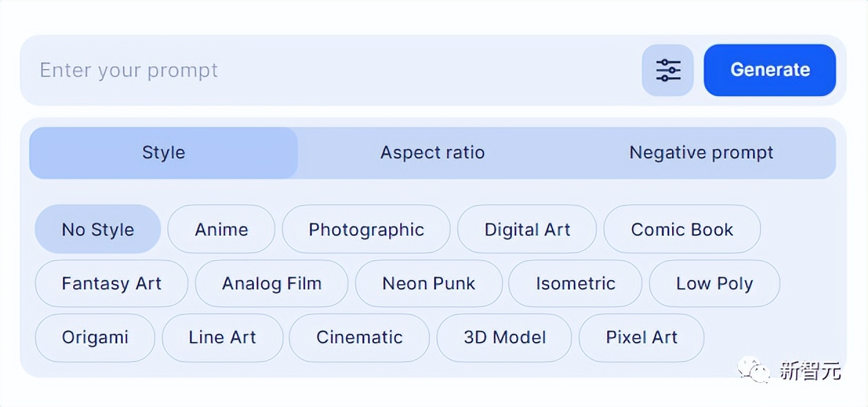
Task: Select the No Style option
Action: (98, 229)
